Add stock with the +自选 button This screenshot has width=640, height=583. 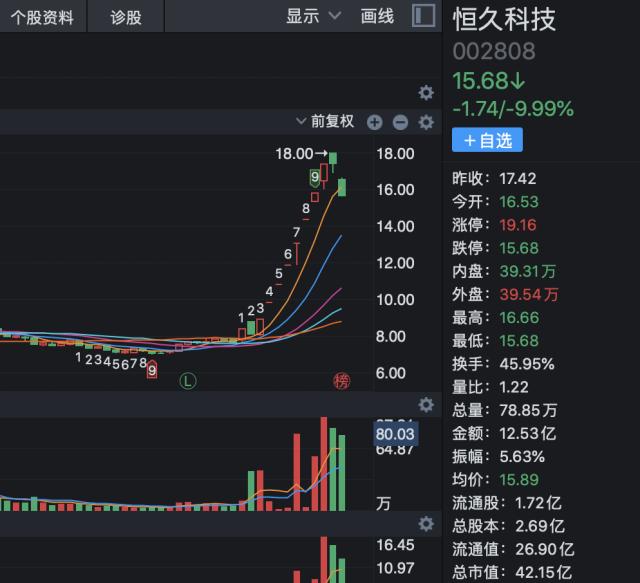coord(487,140)
